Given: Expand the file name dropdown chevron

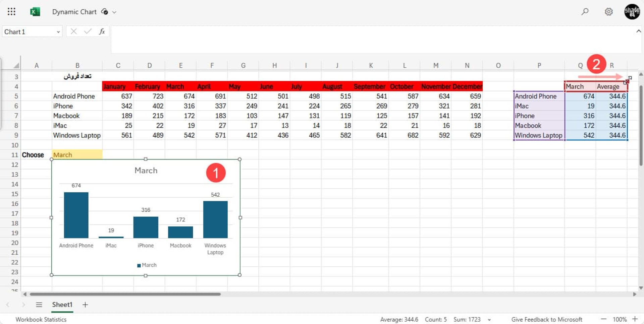Looking at the screenshot, I should coord(114,12).
